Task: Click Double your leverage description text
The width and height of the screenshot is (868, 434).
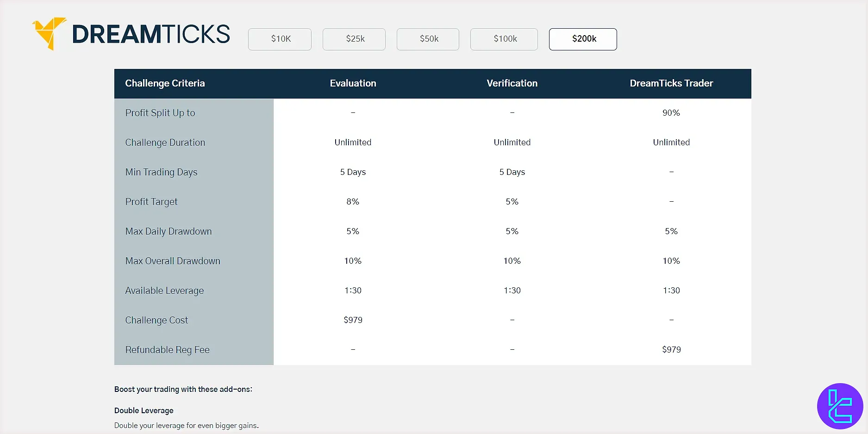Action: 187,426
